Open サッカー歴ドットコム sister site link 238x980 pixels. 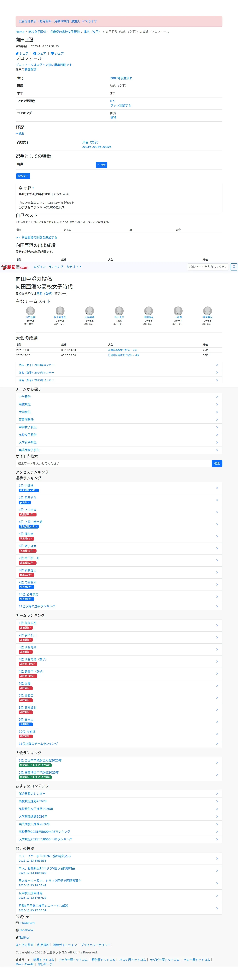(x=73, y=960)
